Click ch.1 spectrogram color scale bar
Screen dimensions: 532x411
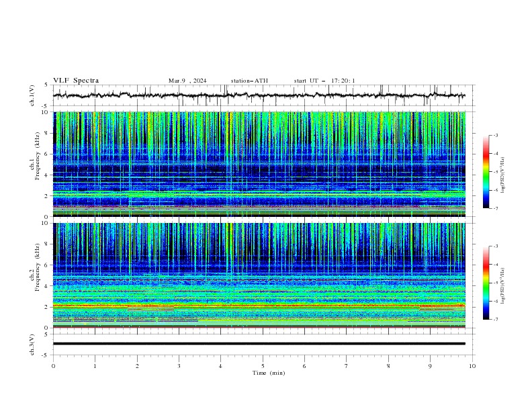pyautogui.click(x=486, y=172)
